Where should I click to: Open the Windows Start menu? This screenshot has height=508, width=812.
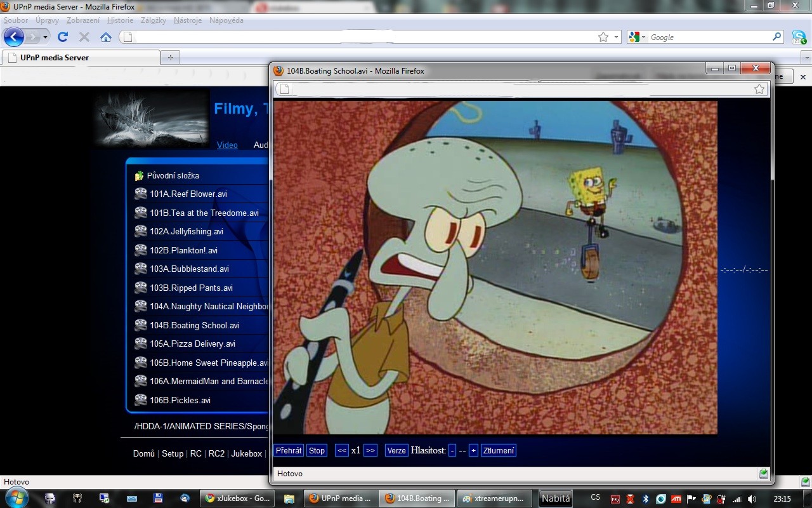coord(16,498)
